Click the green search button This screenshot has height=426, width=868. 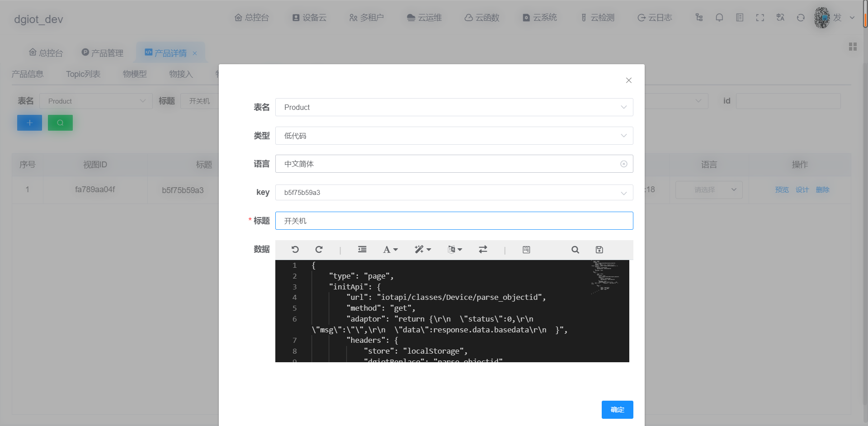click(x=60, y=123)
